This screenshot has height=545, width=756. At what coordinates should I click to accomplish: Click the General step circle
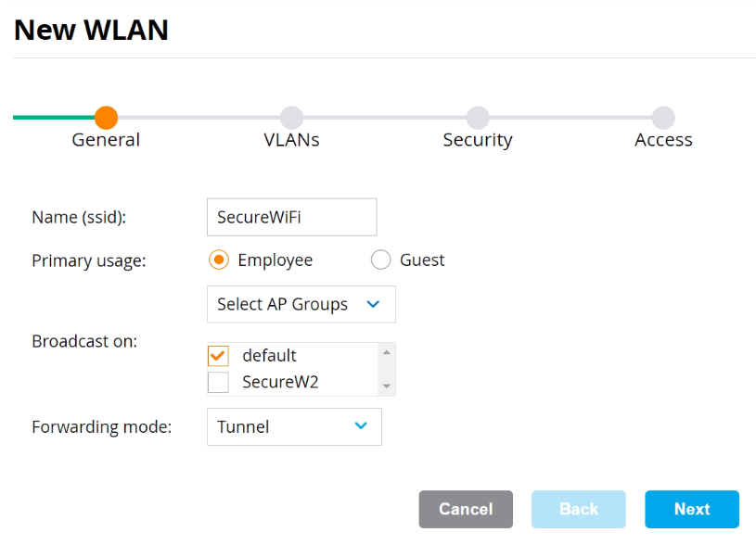pyautogui.click(x=107, y=118)
